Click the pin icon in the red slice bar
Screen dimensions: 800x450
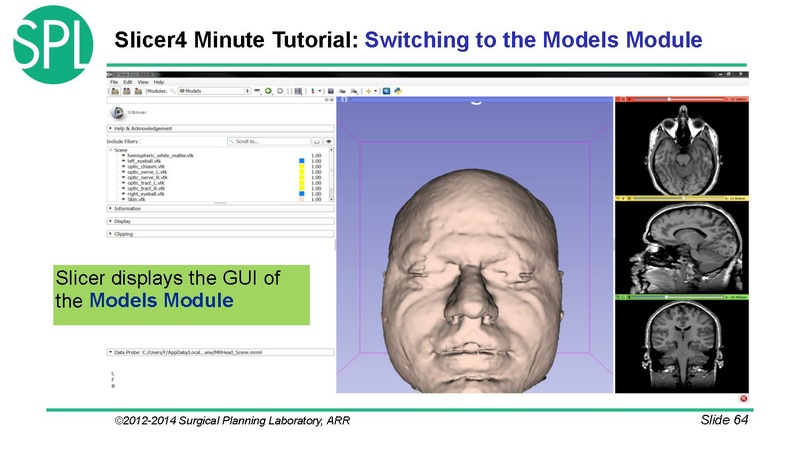click(618, 99)
